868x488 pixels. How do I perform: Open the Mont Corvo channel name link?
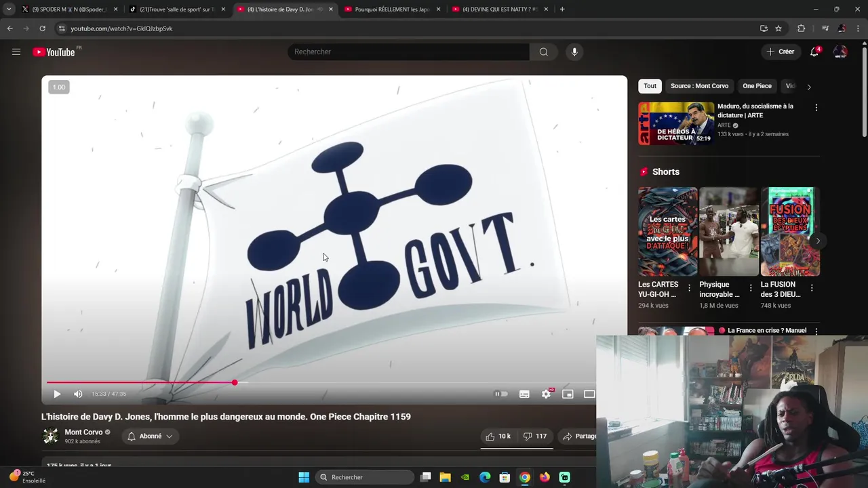click(83, 432)
